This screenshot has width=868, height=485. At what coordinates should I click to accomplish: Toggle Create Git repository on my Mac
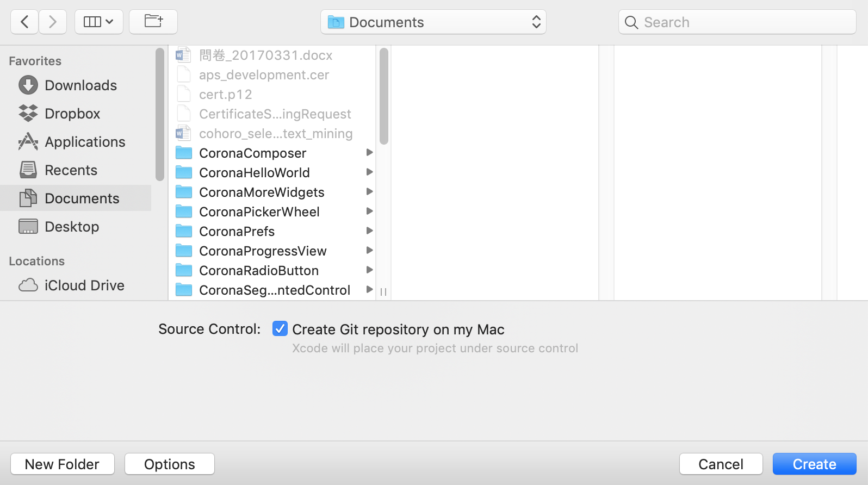280,328
